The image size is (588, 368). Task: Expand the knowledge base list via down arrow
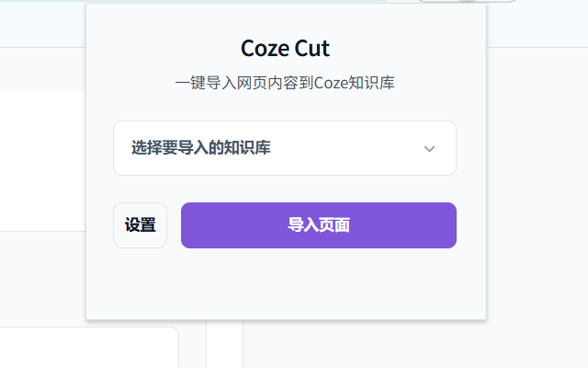(x=429, y=149)
